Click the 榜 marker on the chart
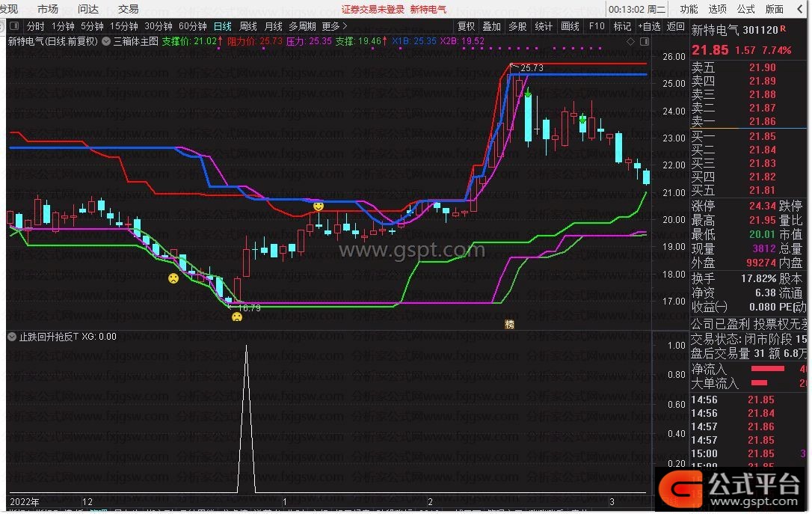812x514 pixels. 510,325
